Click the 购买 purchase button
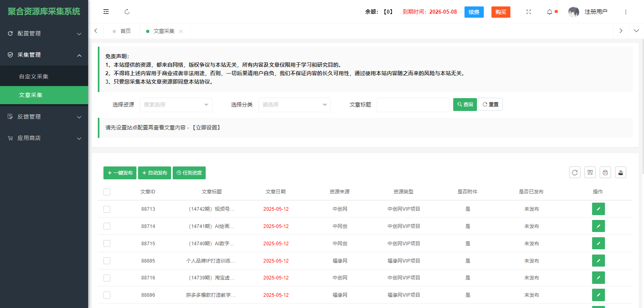 click(501, 12)
